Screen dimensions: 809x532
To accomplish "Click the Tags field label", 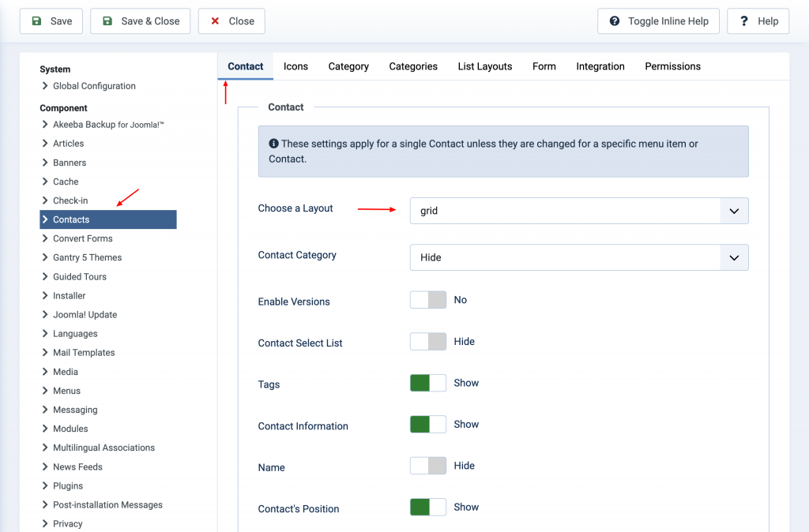I will click(x=269, y=384).
